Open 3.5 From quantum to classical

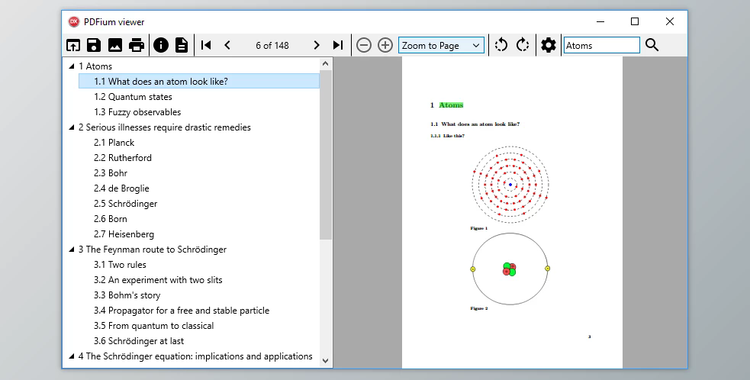(x=154, y=325)
